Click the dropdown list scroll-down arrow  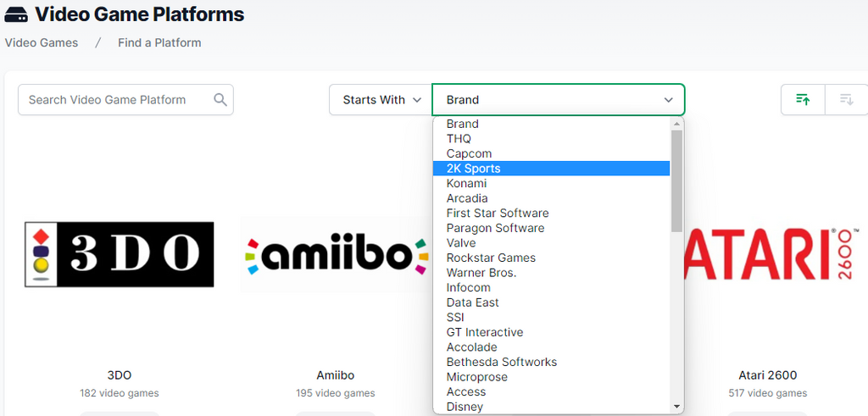point(676,407)
